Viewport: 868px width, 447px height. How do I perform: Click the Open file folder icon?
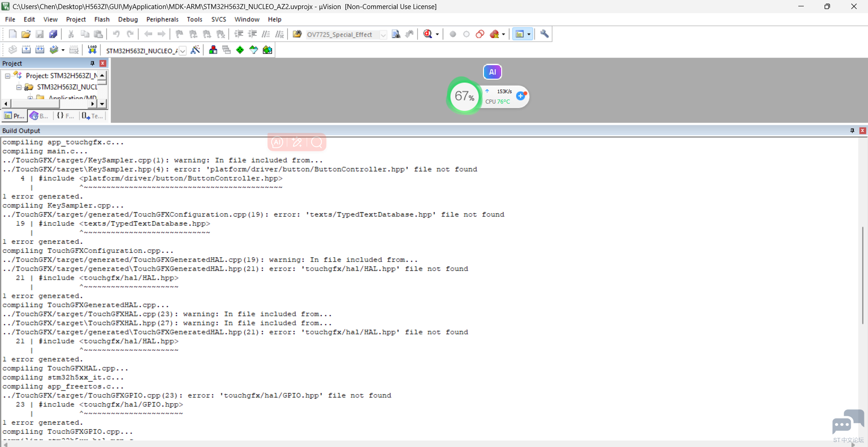tap(26, 34)
